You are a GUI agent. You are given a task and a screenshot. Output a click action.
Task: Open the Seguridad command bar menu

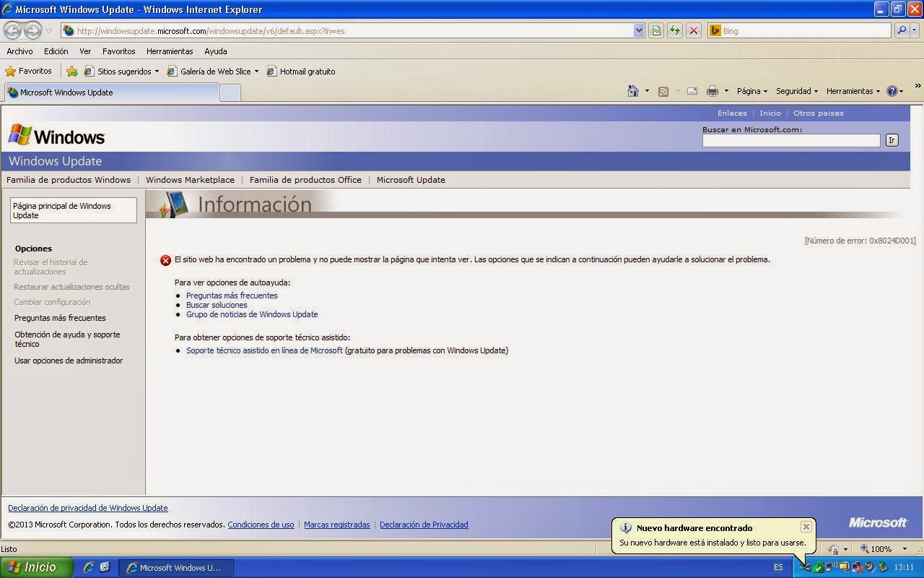click(797, 91)
